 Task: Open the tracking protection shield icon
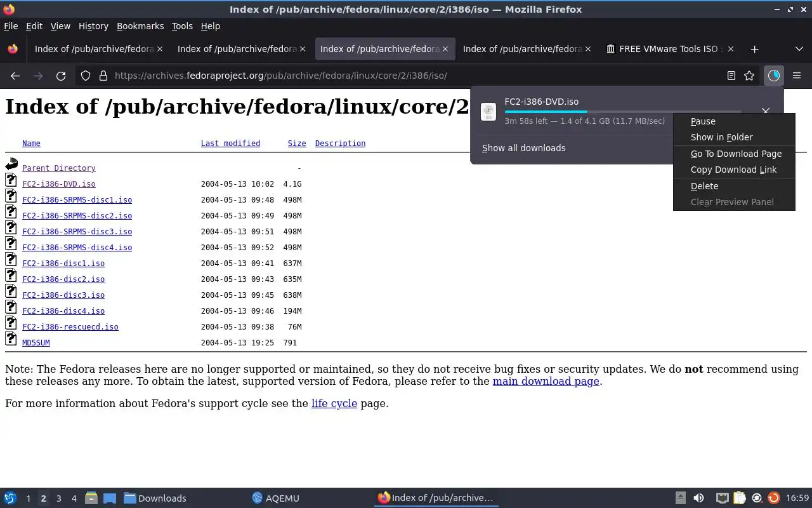[x=86, y=76]
